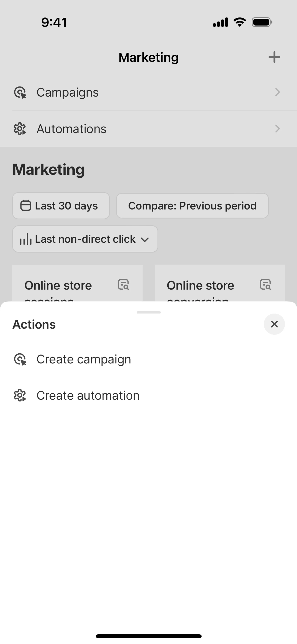Tap the calendar icon in date filter
The image size is (297, 644).
(26, 206)
